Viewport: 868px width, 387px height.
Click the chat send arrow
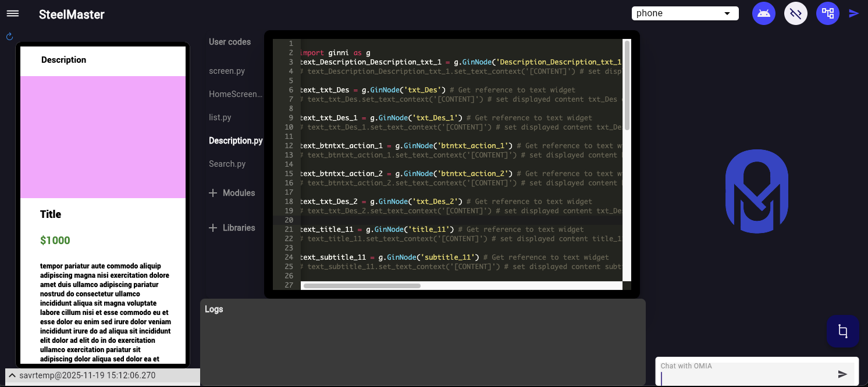point(843,374)
